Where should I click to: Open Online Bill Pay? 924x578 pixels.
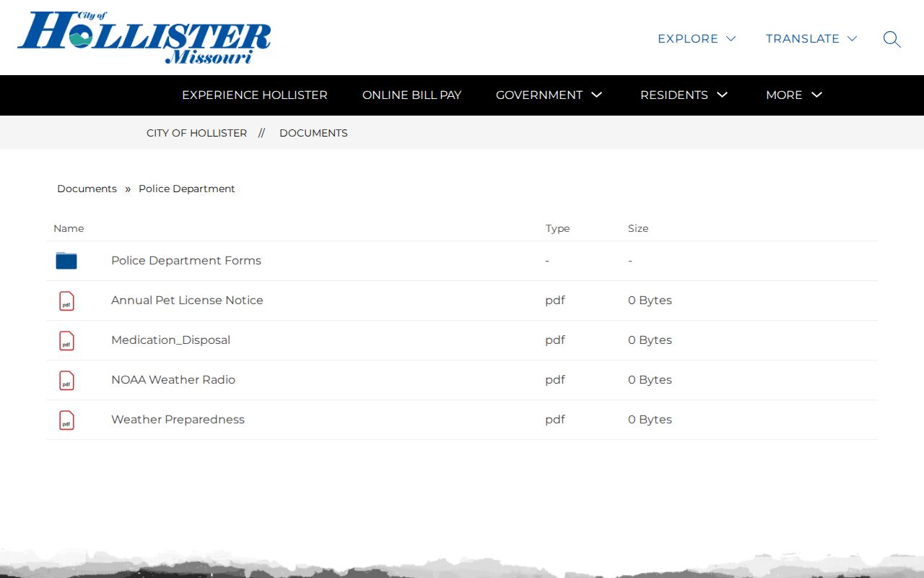(x=411, y=95)
